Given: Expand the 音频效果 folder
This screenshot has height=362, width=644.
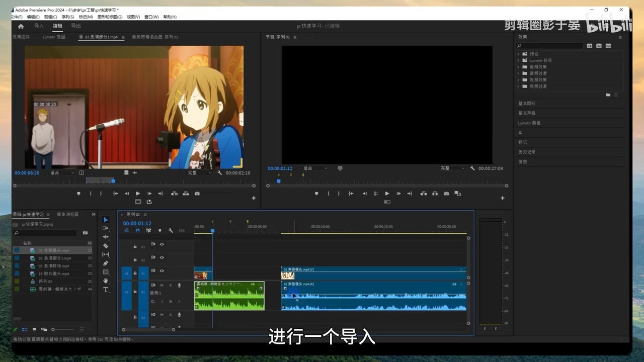Looking at the screenshot, I should (518, 67).
